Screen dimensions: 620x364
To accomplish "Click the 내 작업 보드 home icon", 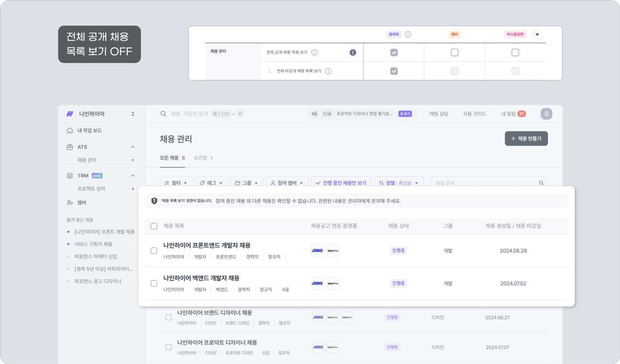I will (70, 130).
